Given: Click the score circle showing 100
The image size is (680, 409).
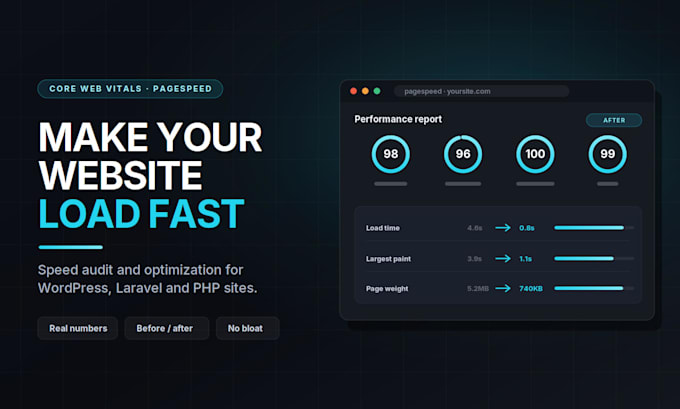Looking at the screenshot, I should tap(535, 154).
